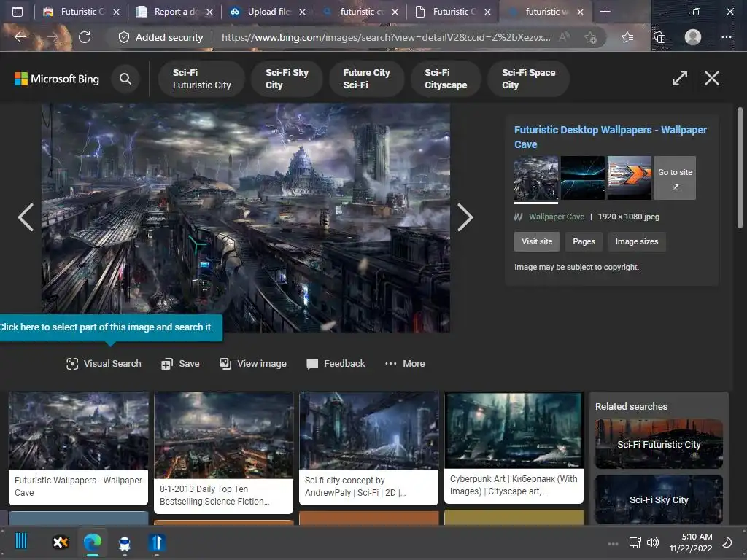Close the Bing image detail view
The image size is (747, 560).
click(x=712, y=78)
